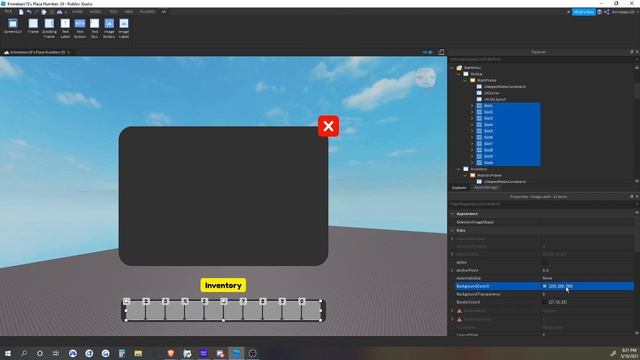Click the yellow Inventory button
Image resolution: width=640 pixels, height=360 pixels.
223,285
